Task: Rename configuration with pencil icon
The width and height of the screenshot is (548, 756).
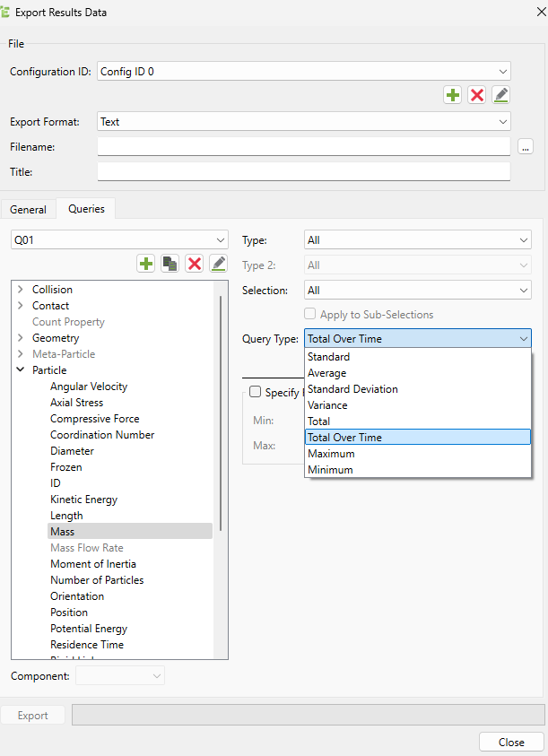Action: (x=500, y=95)
